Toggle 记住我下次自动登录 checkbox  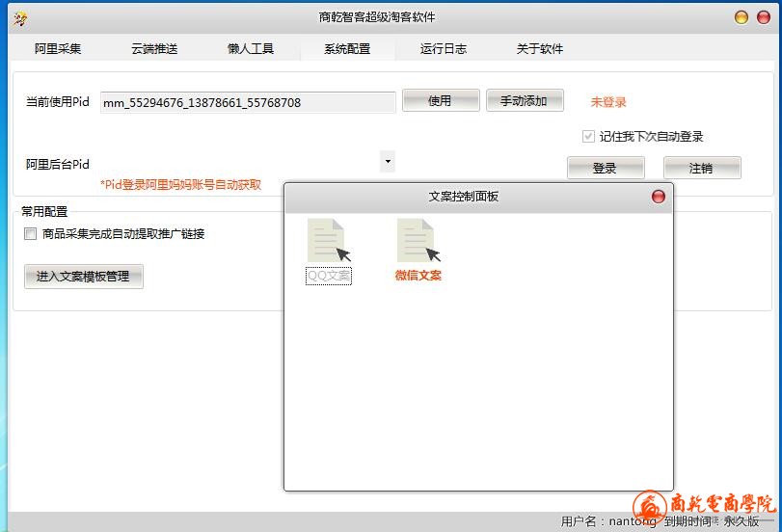(x=588, y=137)
